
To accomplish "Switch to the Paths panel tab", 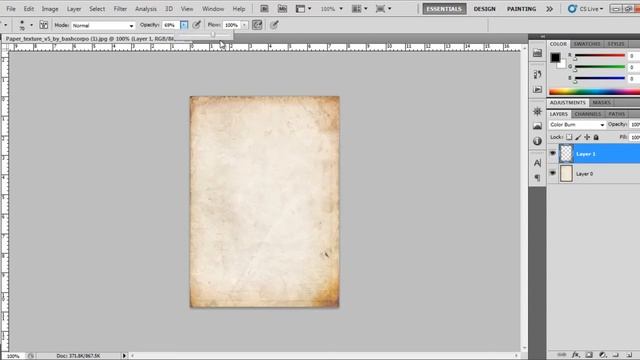I will [x=616, y=114].
